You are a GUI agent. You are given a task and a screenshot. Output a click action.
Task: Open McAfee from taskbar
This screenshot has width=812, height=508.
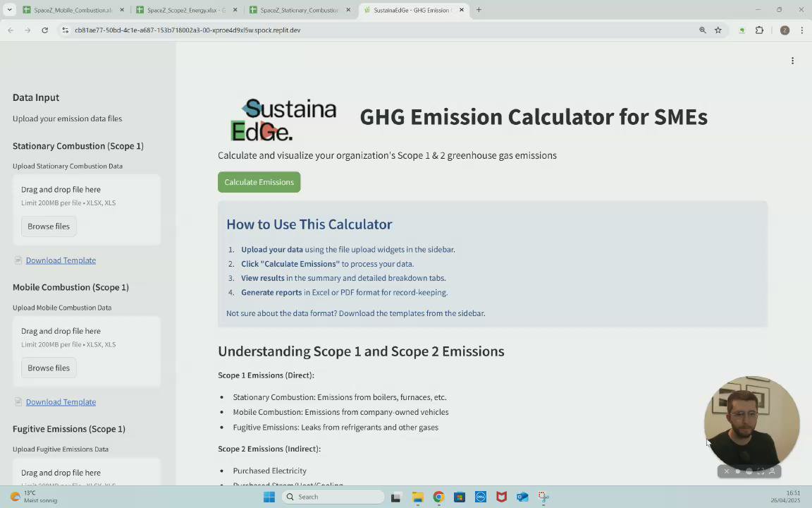coord(501,497)
